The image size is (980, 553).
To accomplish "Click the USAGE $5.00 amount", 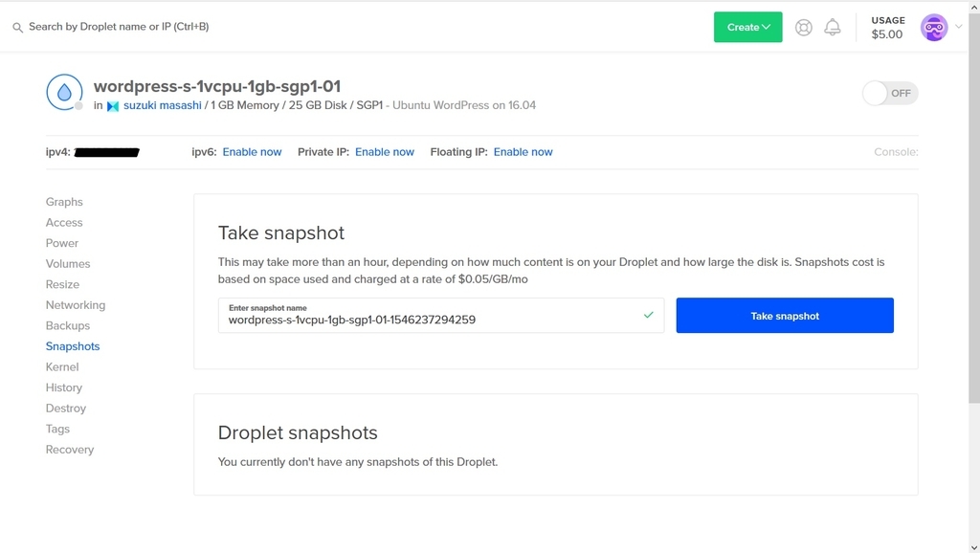I will pyautogui.click(x=887, y=34).
